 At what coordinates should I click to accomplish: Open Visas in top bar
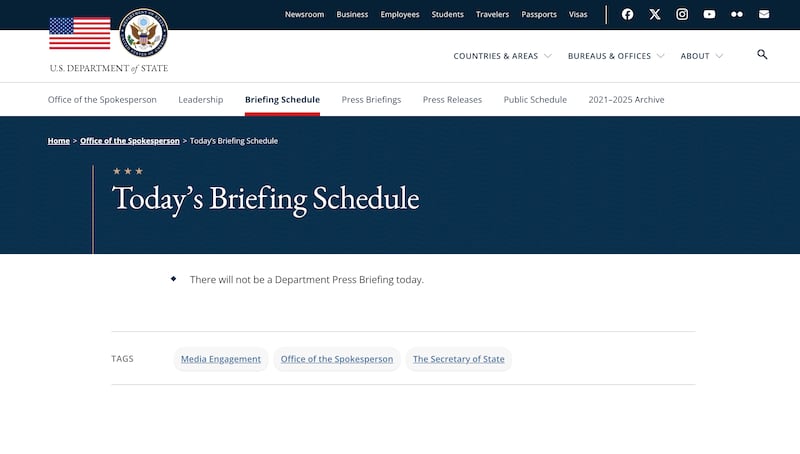click(x=578, y=14)
